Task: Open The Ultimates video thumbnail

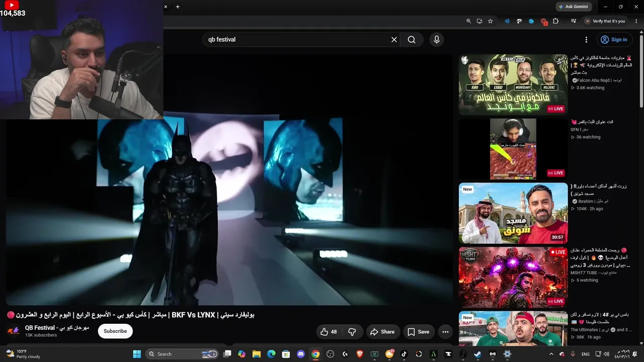Action: point(513,329)
